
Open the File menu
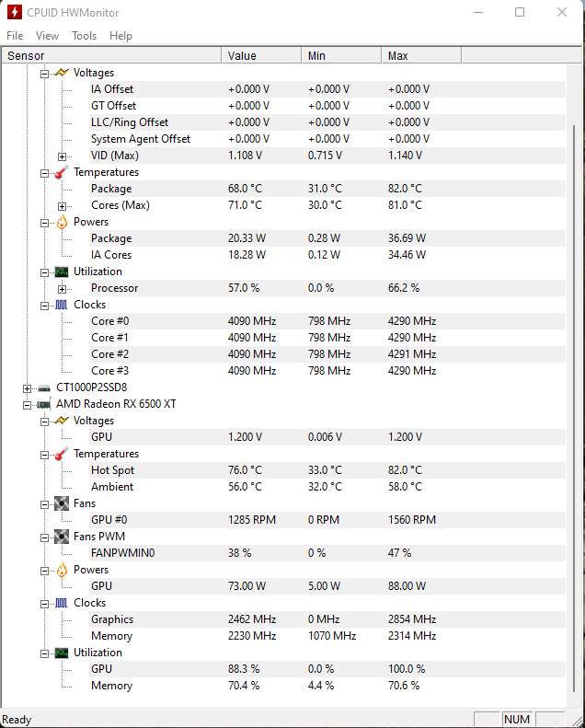[15, 36]
